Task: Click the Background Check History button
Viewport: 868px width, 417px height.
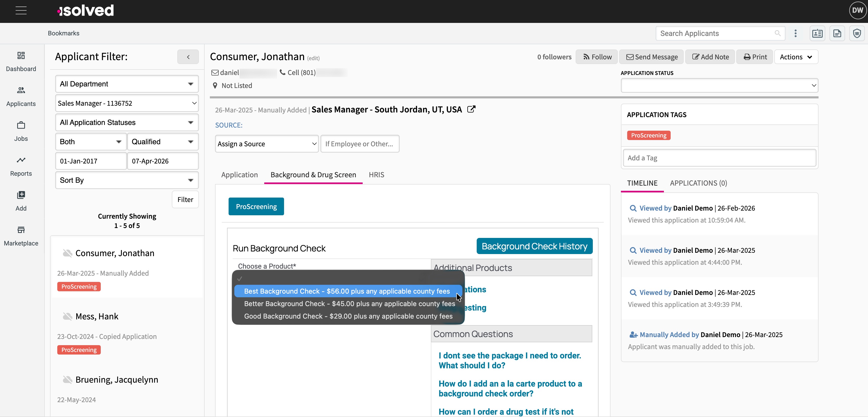Action: click(x=534, y=246)
